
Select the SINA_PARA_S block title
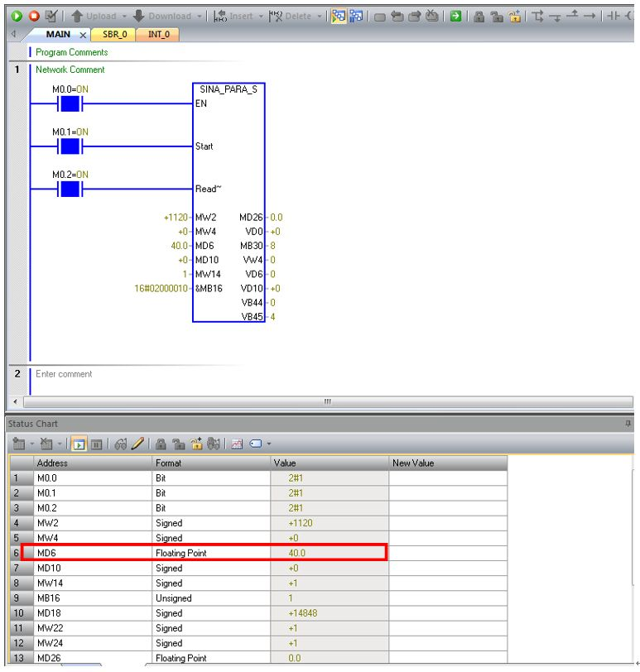click(229, 89)
